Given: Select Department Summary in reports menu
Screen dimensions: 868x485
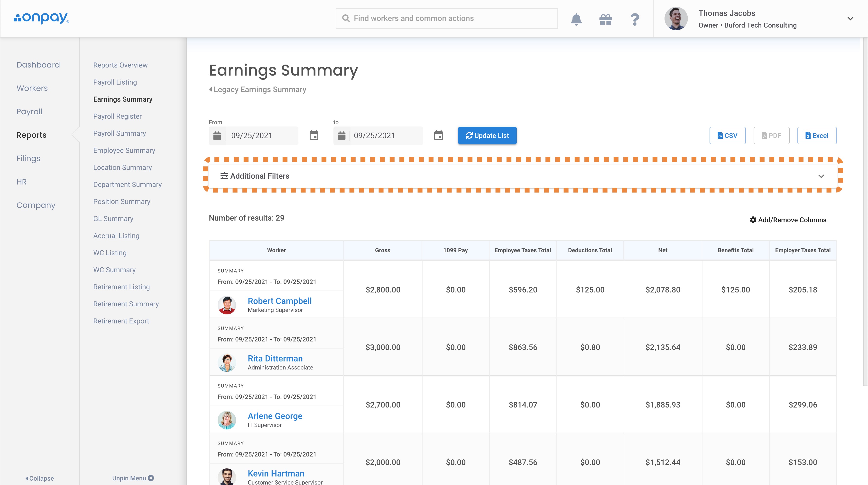Looking at the screenshot, I should (x=127, y=184).
